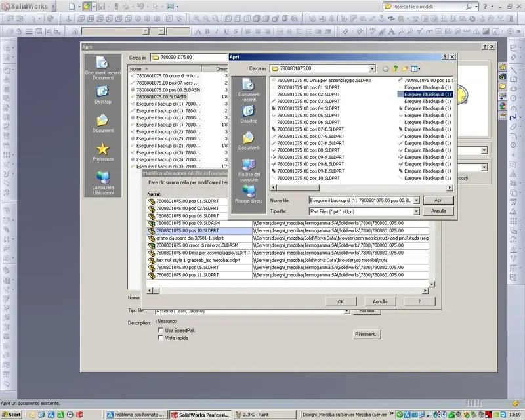Viewport: 525px width, 420px height.
Task: Open Preferenze star in back Apri dialog
Action: [103, 152]
